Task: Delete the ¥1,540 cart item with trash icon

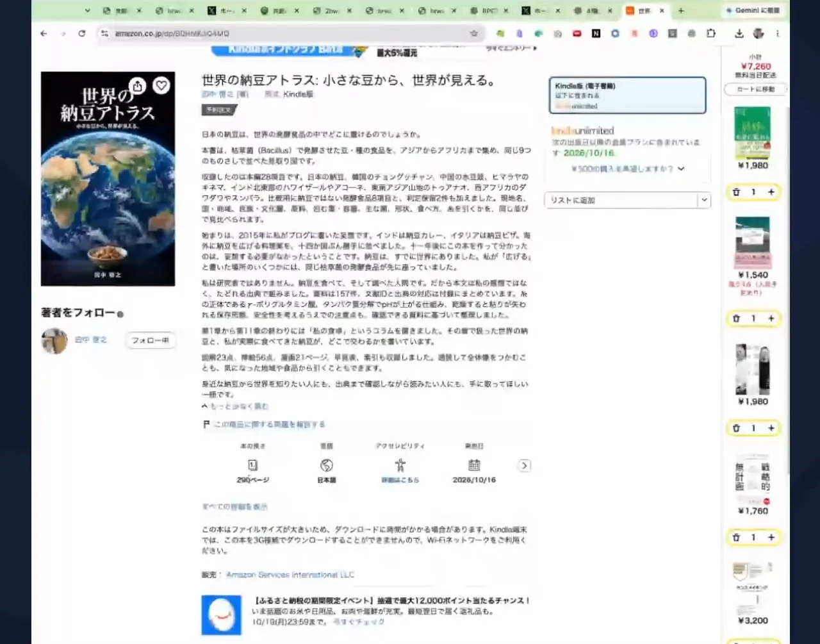Action: coord(736,318)
